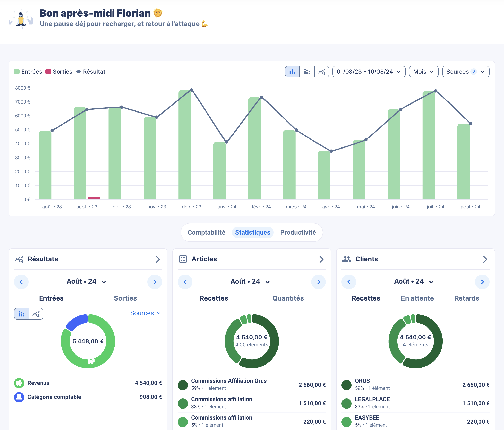Click the Catégorie comptable register icon
504x430 pixels.
(19, 397)
